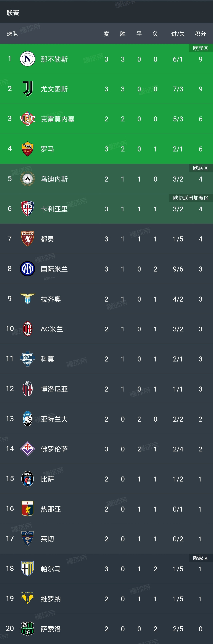
Task: Open the 那不勒斯 team name link
Action: [x=54, y=59]
